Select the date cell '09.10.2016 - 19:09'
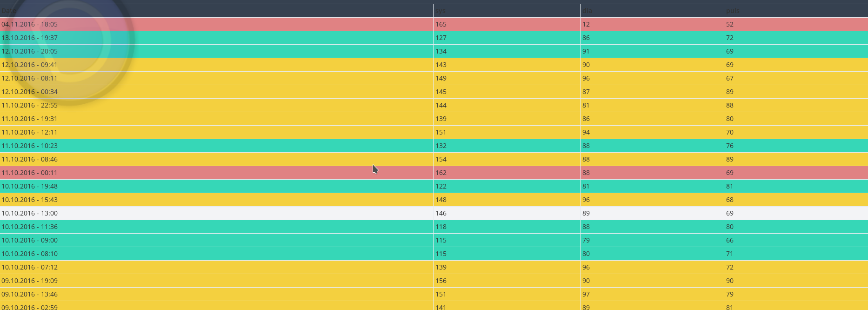This screenshot has height=310, width=868. (216, 281)
